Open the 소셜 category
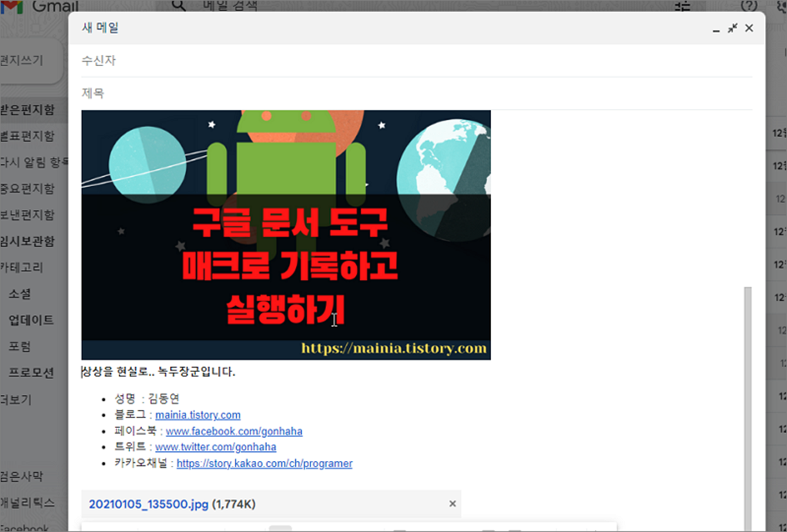 click(x=20, y=294)
